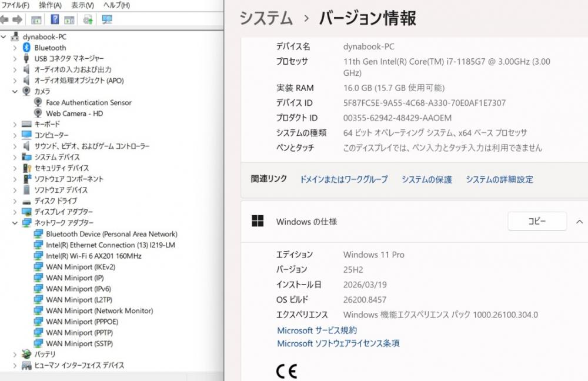Click the Back arrow toolbar button
588x381 pixels.
4,19
